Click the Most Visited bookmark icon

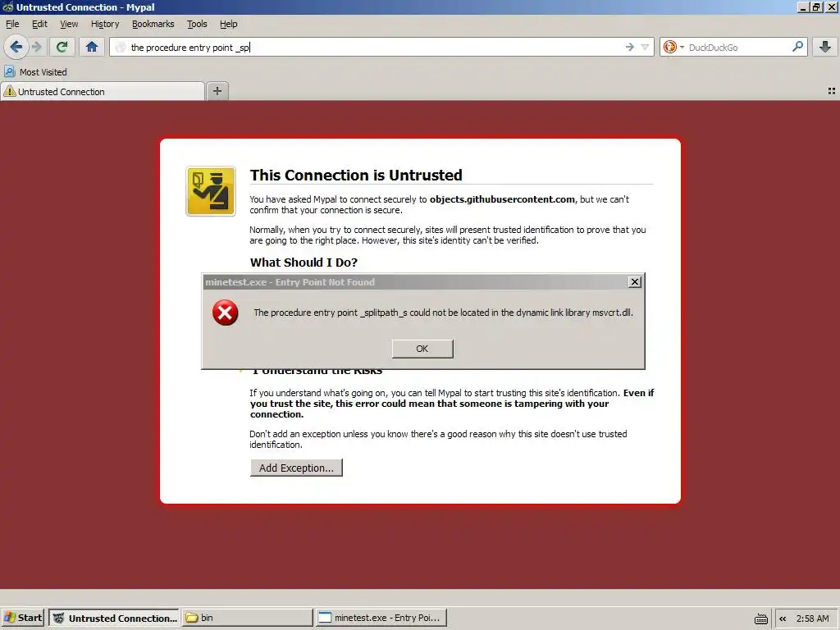(10, 71)
